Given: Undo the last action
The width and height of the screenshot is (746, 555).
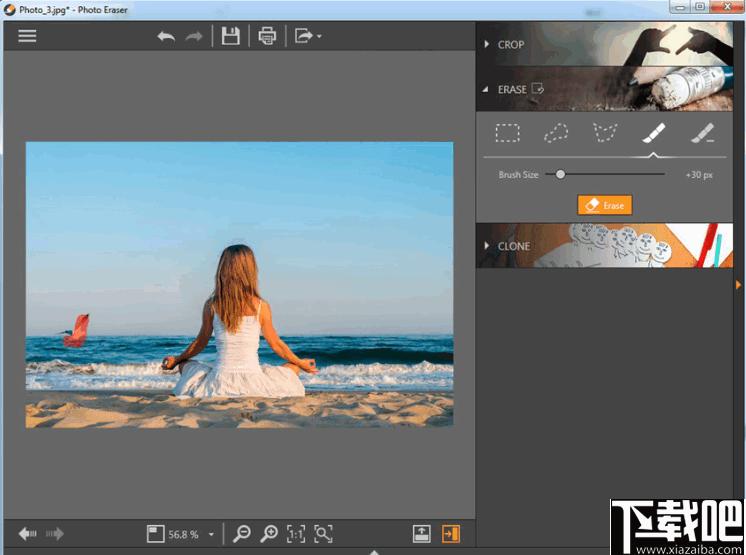Looking at the screenshot, I should [166, 36].
